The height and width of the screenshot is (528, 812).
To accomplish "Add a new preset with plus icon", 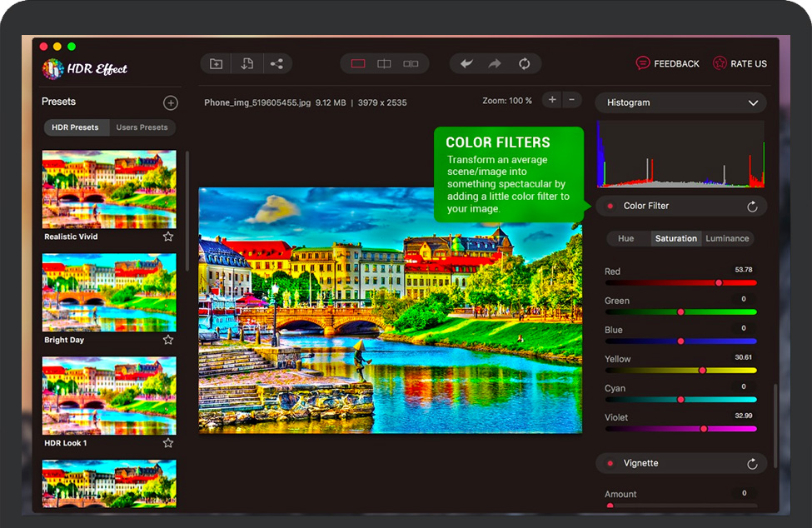I will point(171,103).
